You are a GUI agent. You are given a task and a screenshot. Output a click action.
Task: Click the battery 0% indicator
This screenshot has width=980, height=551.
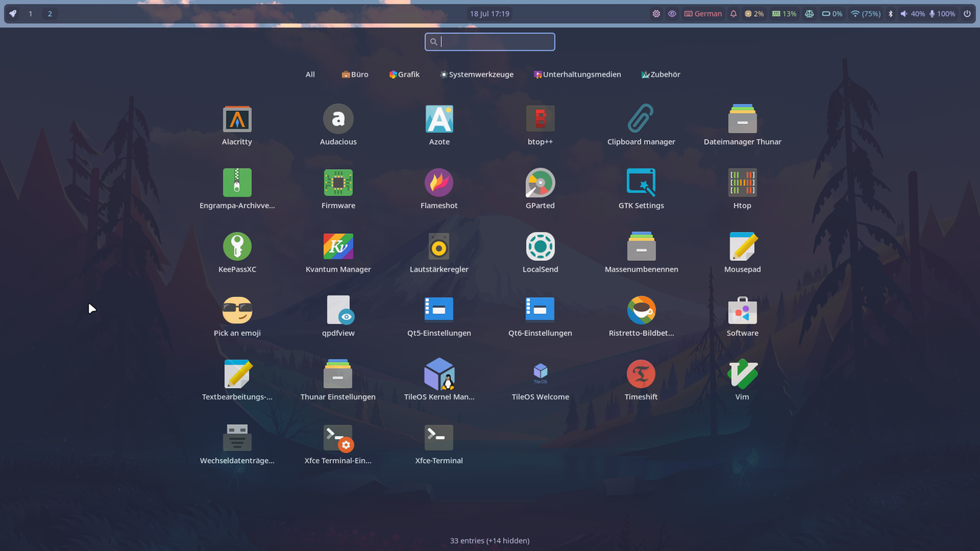click(x=832, y=14)
